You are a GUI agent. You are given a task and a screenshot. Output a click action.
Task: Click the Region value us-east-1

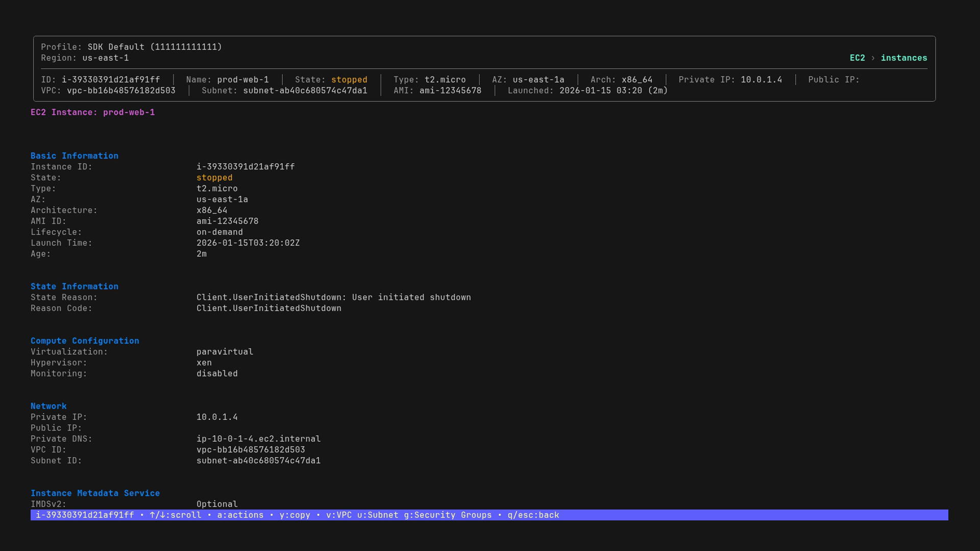tap(106, 58)
